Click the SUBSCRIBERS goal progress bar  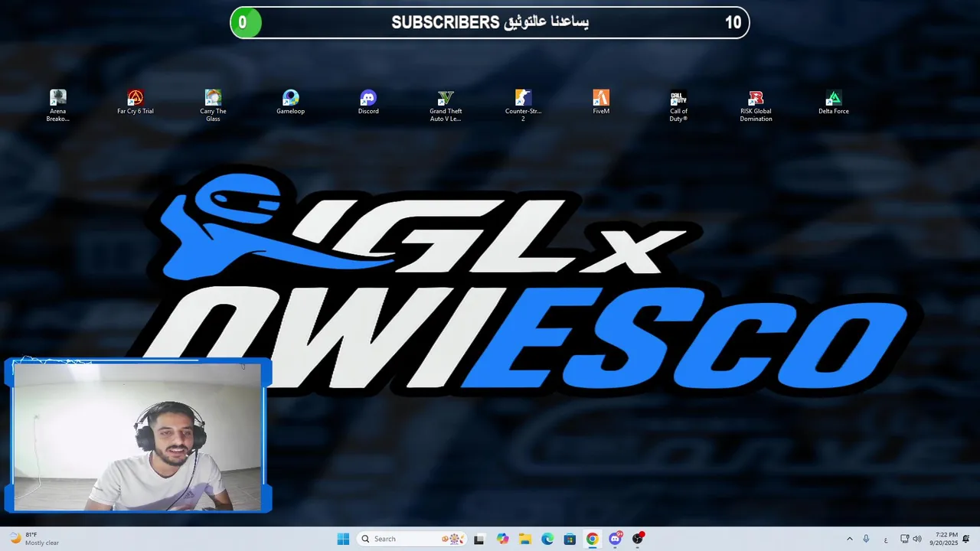point(490,22)
